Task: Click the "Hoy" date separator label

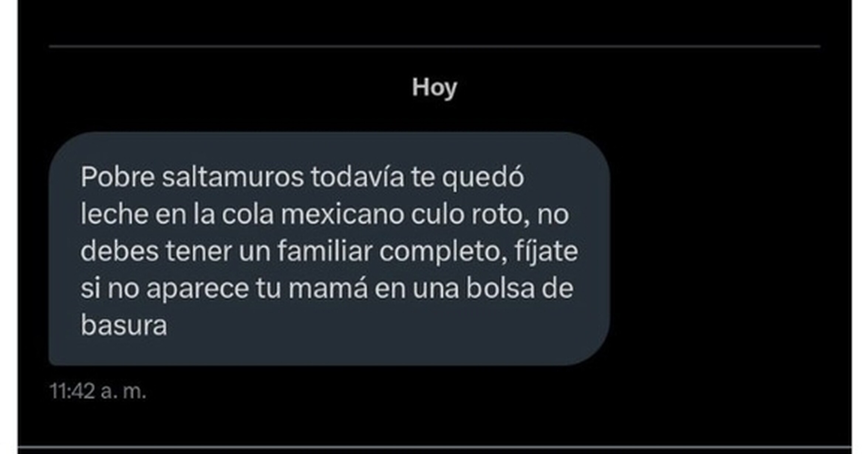Action: pyautogui.click(x=434, y=88)
